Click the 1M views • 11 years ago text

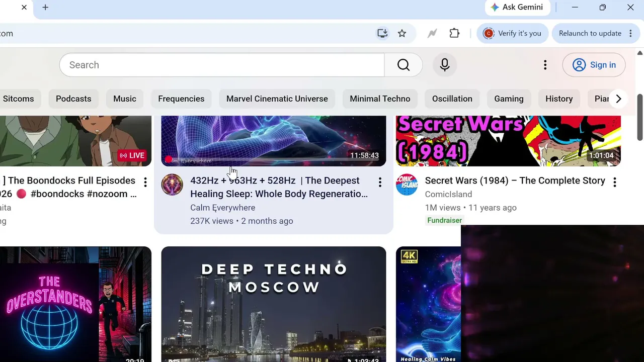tap(471, 208)
